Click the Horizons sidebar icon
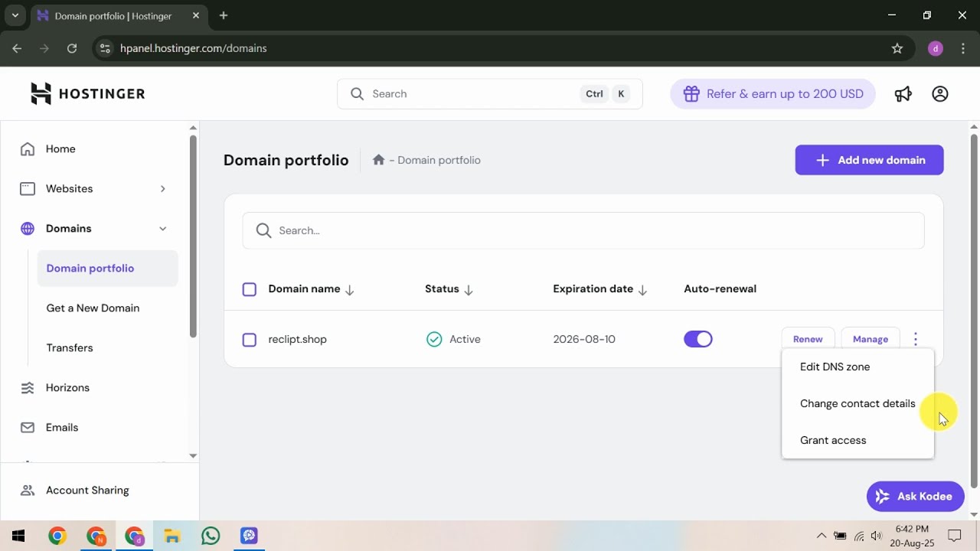The width and height of the screenshot is (980, 551). pyautogui.click(x=28, y=388)
